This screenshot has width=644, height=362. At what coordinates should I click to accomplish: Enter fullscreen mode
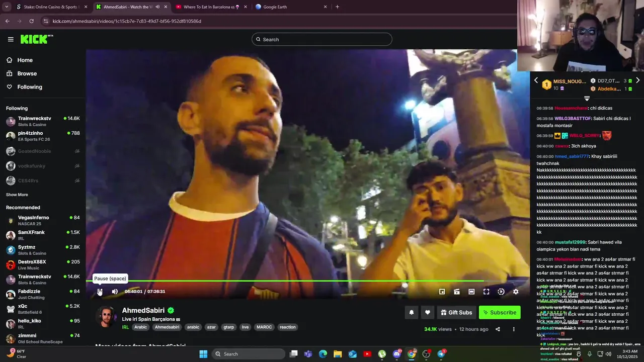point(487,292)
